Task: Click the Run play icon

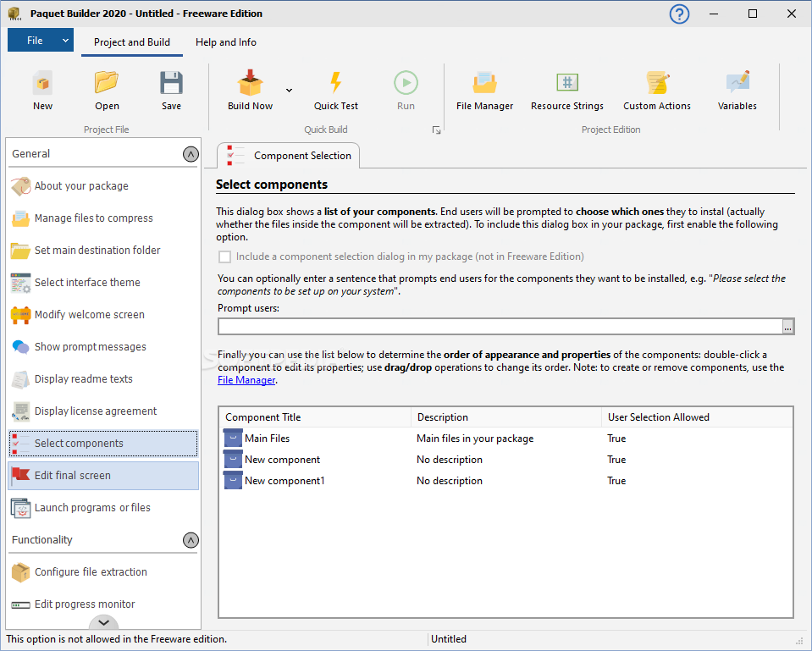Action: (406, 83)
